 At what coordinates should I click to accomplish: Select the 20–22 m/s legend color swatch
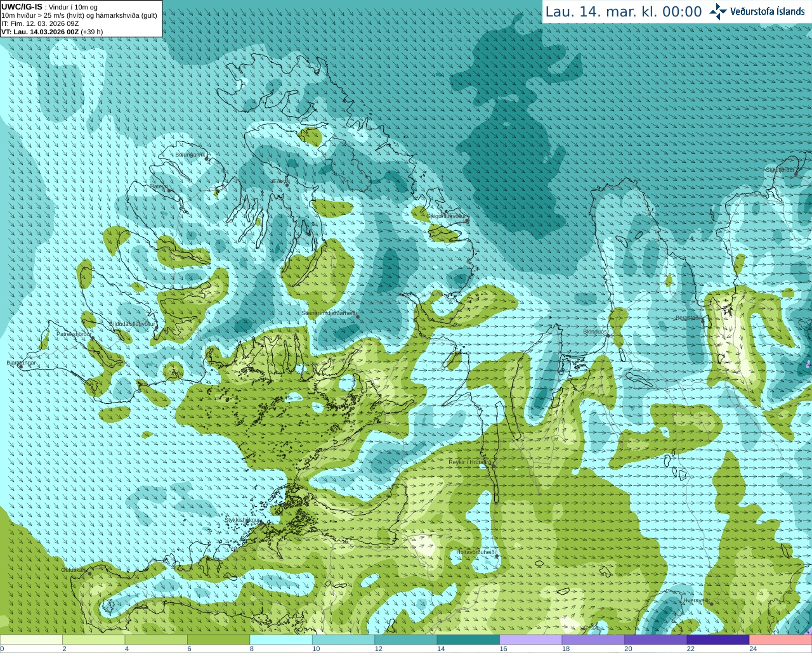(656, 640)
